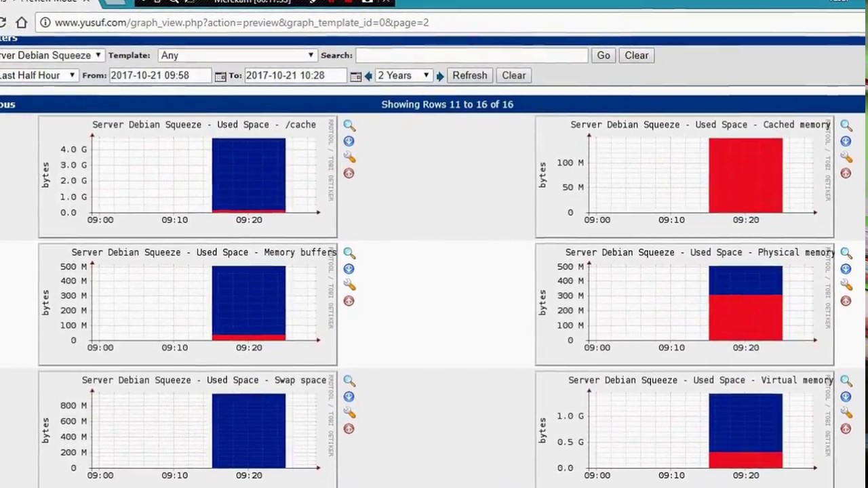Image resolution: width=868 pixels, height=488 pixels.
Task: Click wrench icon for /cache graph
Action: (x=349, y=157)
